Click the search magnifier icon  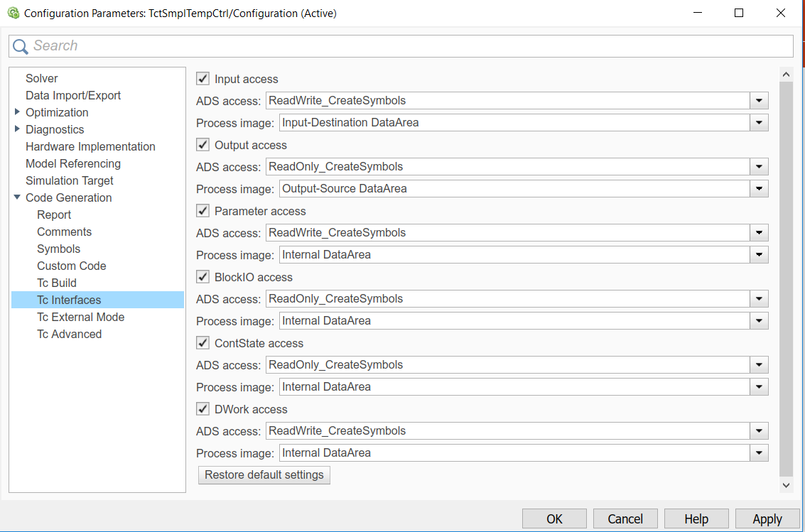coord(20,47)
